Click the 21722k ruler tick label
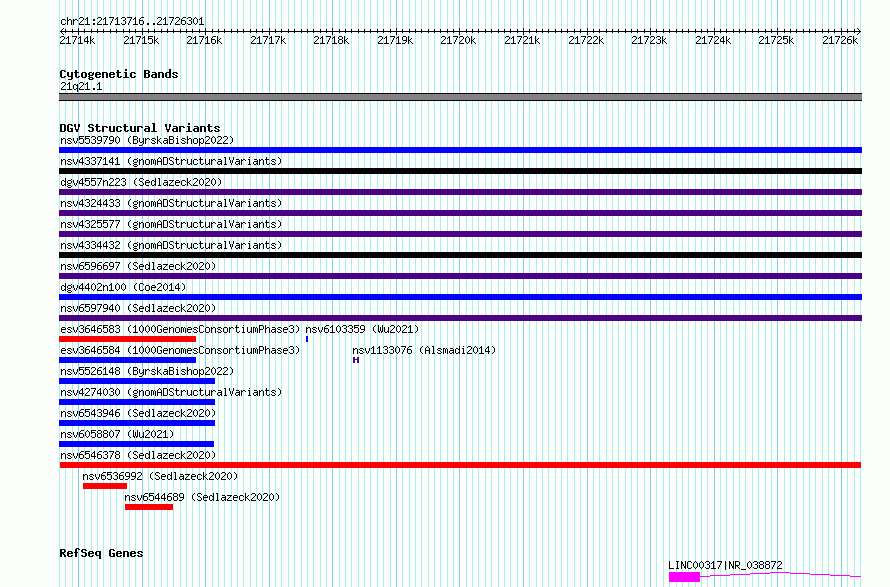 click(586, 41)
